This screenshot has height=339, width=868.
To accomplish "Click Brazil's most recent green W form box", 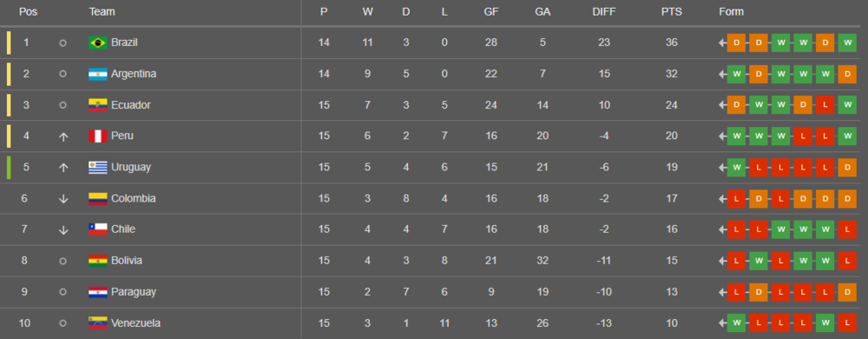I will tap(847, 43).
